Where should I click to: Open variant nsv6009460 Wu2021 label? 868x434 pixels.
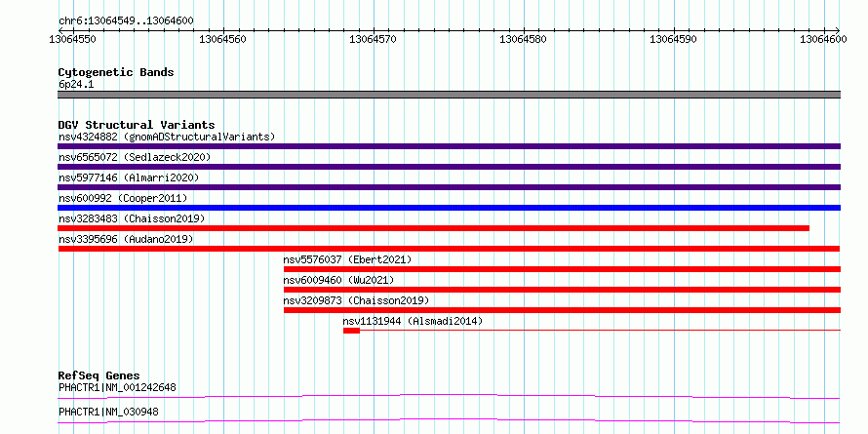pyautogui.click(x=338, y=280)
